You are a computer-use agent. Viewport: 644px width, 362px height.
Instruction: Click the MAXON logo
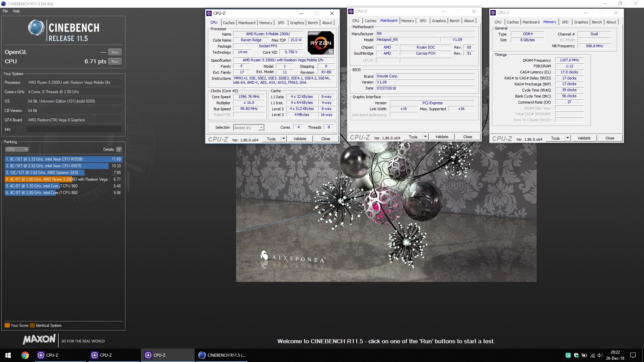[x=39, y=340]
